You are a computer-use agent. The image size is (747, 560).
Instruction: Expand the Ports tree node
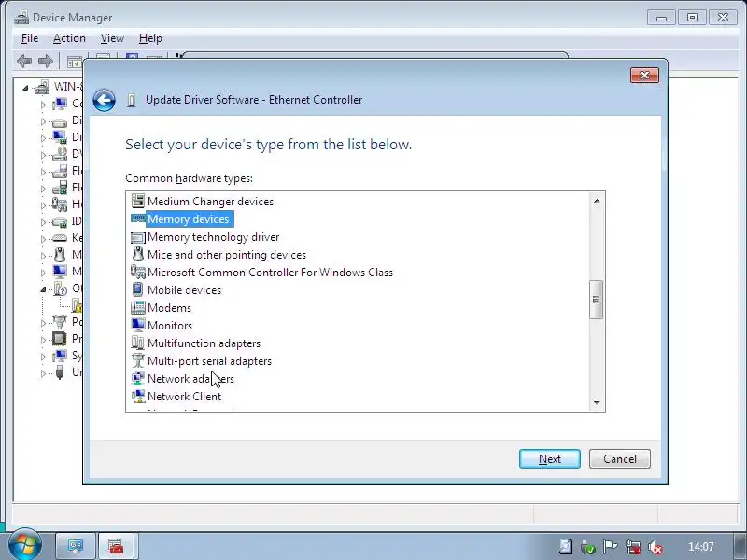click(x=43, y=323)
